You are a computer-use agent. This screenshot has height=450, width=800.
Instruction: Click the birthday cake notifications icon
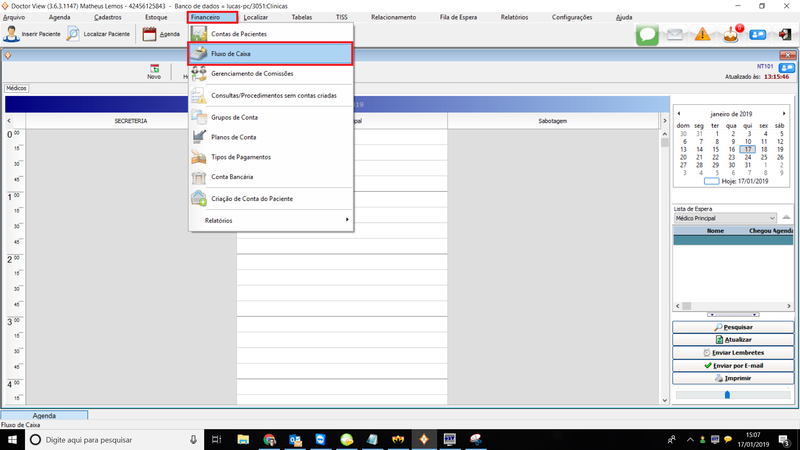pos(730,35)
